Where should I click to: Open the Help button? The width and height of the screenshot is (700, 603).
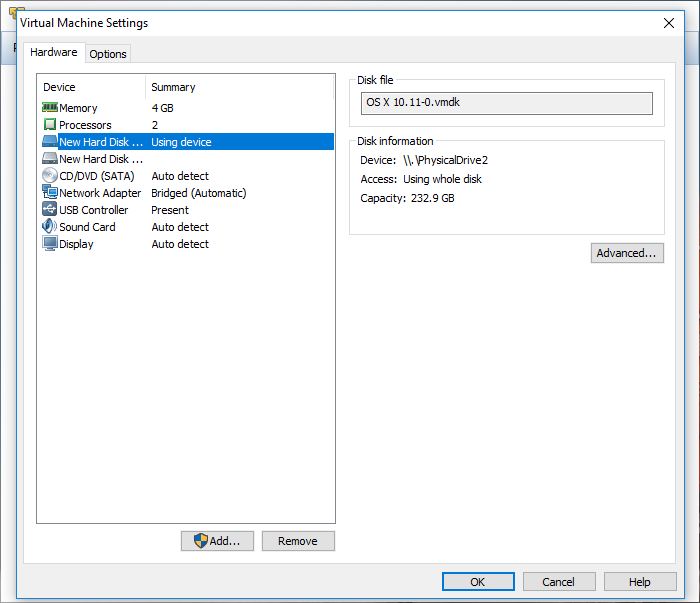pyautogui.click(x=640, y=582)
